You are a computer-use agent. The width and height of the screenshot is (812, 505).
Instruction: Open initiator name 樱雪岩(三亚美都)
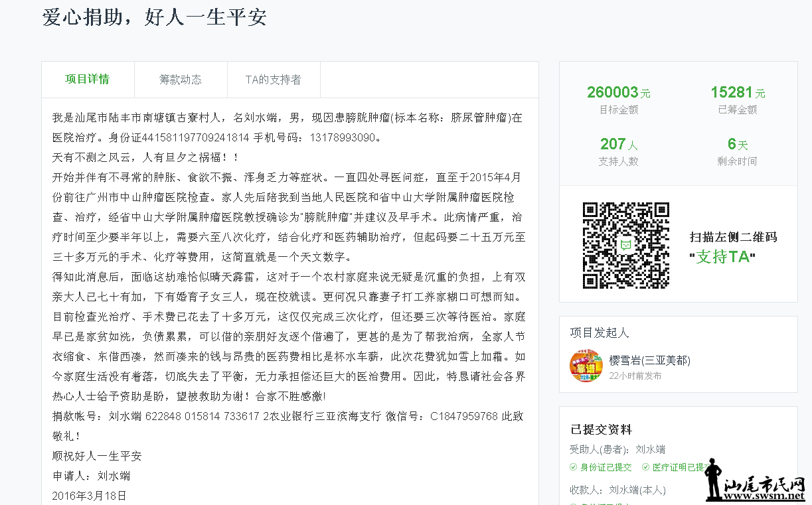tap(649, 360)
